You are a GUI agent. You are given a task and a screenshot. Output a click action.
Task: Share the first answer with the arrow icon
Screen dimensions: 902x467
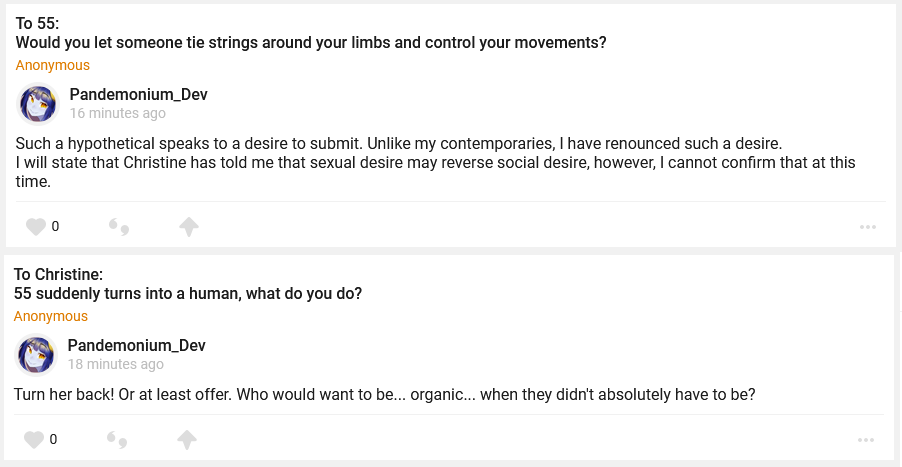188,227
